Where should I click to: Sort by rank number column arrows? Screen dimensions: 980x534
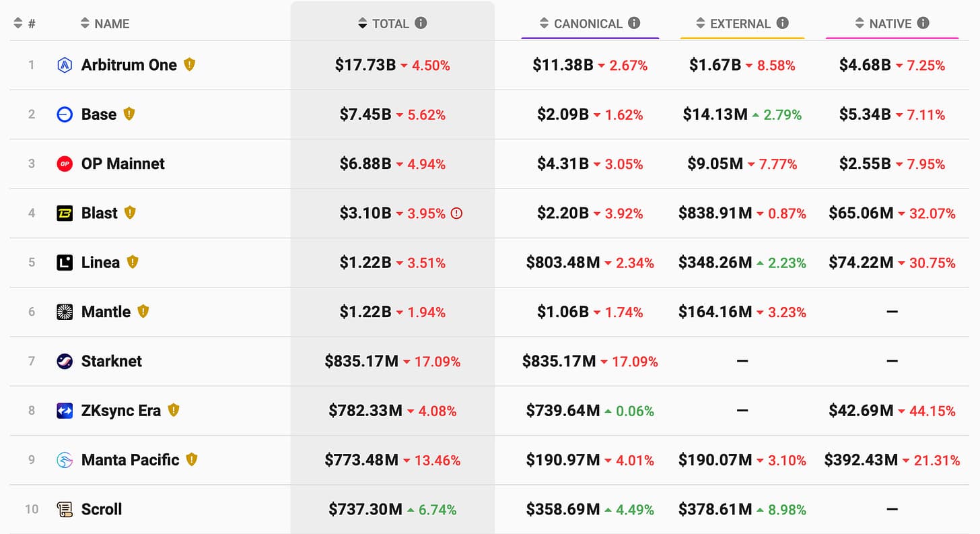coord(18,24)
